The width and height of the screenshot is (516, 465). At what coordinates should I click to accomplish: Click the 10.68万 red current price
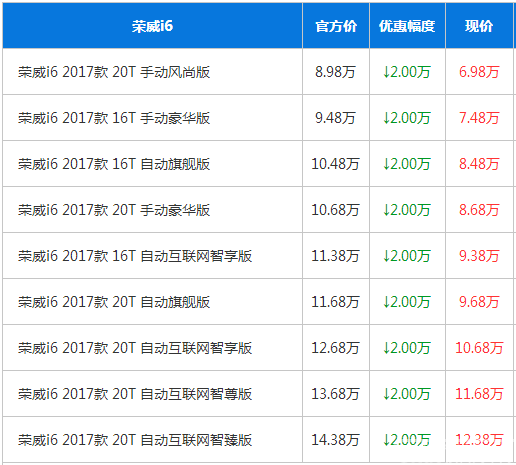[x=479, y=348]
